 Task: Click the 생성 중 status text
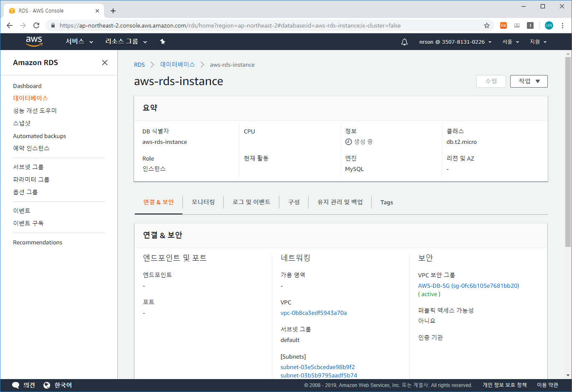click(x=363, y=142)
